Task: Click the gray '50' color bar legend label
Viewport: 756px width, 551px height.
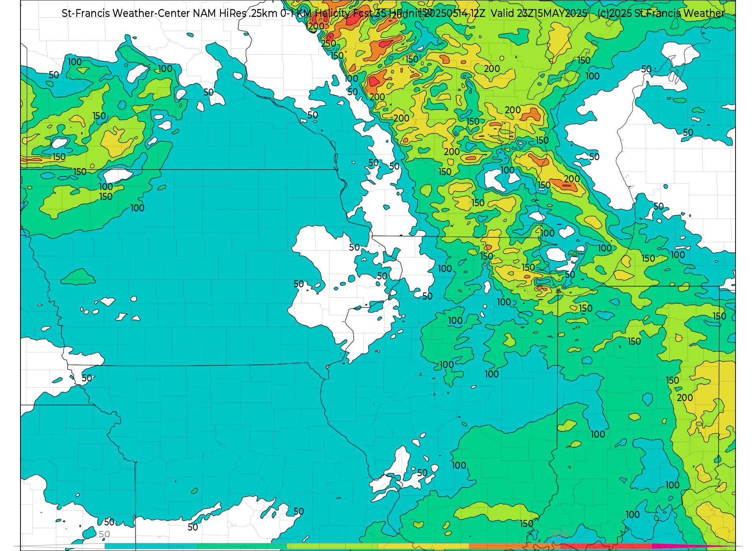Action: coord(104,534)
